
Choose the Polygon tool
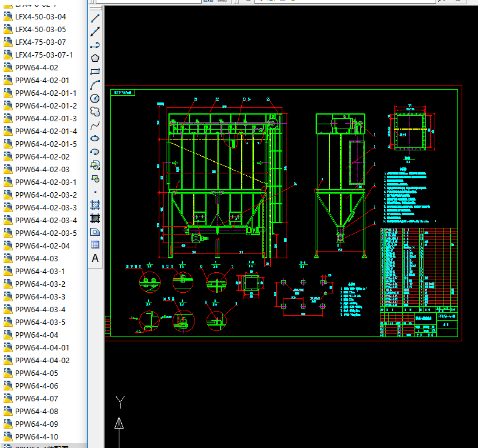(95, 58)
